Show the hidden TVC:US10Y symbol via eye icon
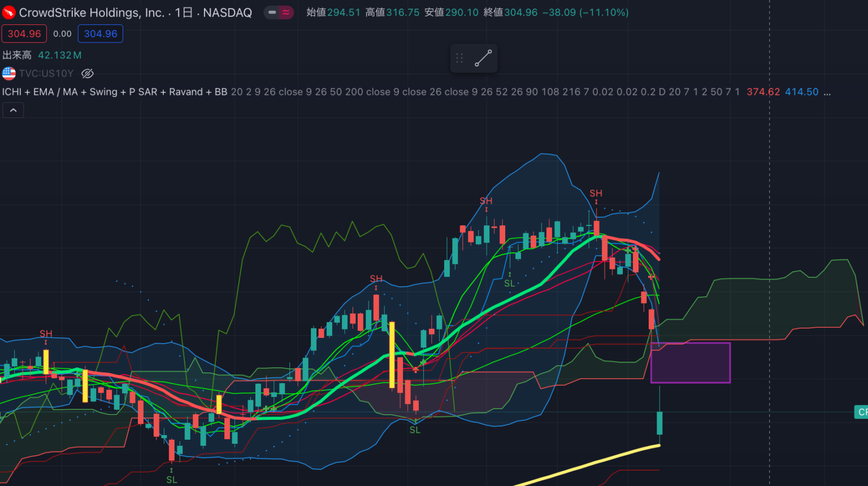Viewport: 868px width, 486px height. [x=87, y=73]
